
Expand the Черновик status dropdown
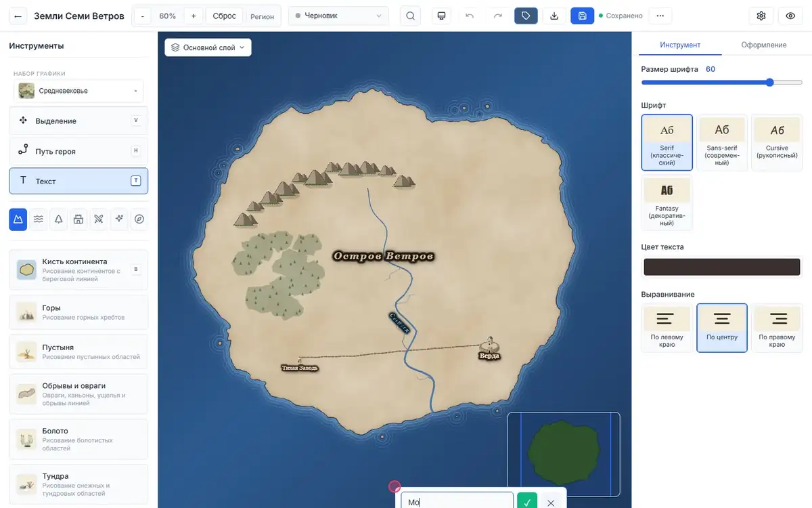pos(338,16)
